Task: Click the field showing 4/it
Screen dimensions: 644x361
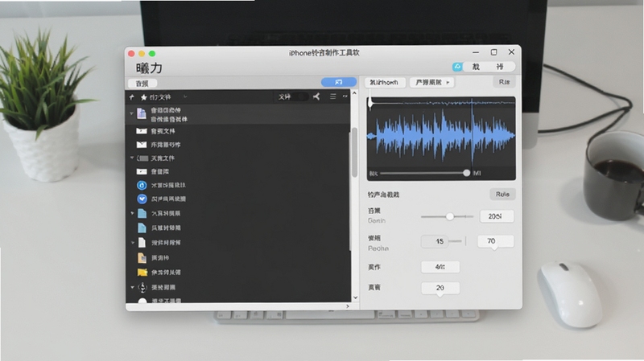Action: point(440,267)
